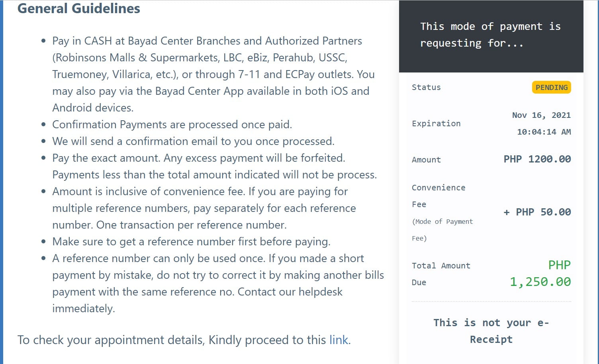Click the 'Make sure to get a reference number' guideline
This screenshot has height=364, width=599.
[191, 242]
